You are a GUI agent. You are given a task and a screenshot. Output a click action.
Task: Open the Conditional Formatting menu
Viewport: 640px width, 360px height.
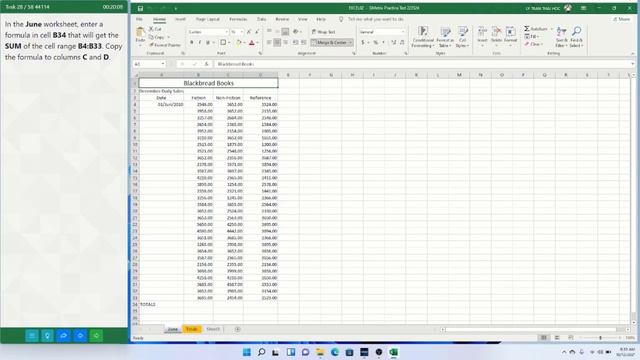click(423, 37)
